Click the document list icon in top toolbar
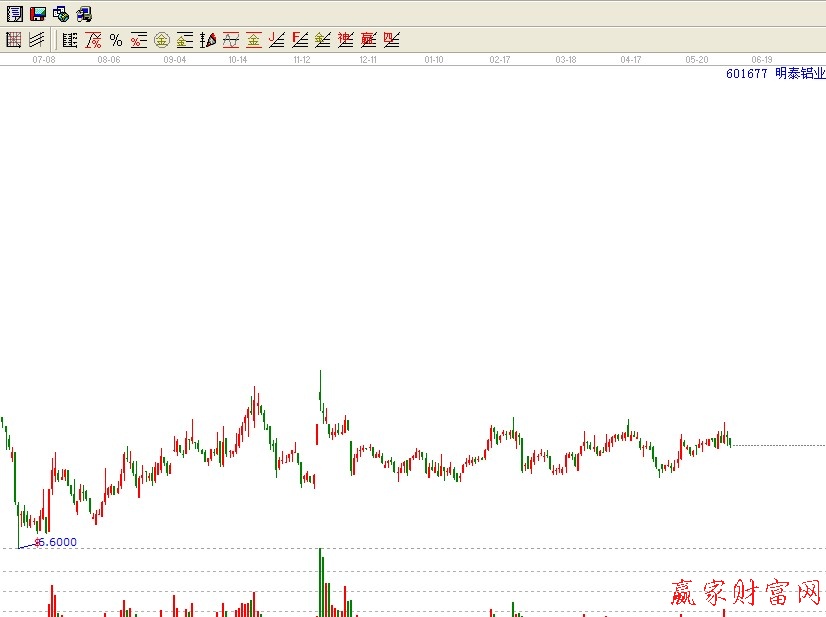Viewport: 826px width, 617px height. coord(14,14)
